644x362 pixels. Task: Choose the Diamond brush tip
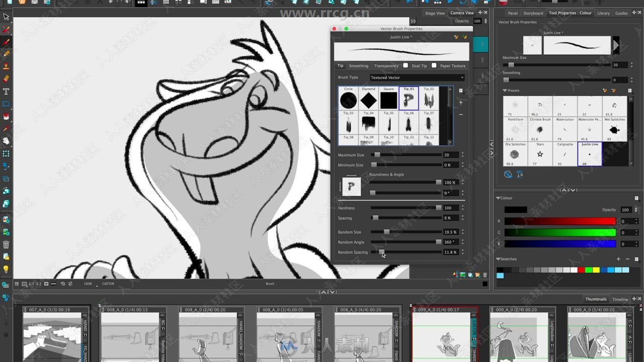(368, 98)
